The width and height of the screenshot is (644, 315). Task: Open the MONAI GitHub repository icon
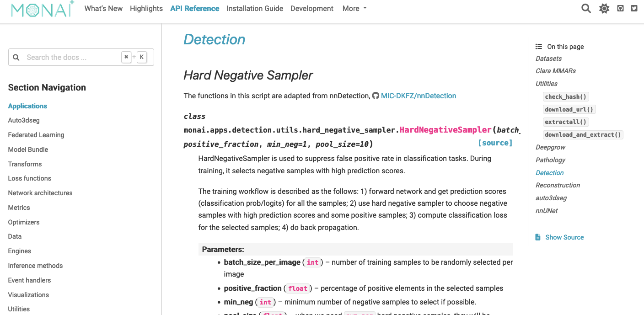pos(620,8)
